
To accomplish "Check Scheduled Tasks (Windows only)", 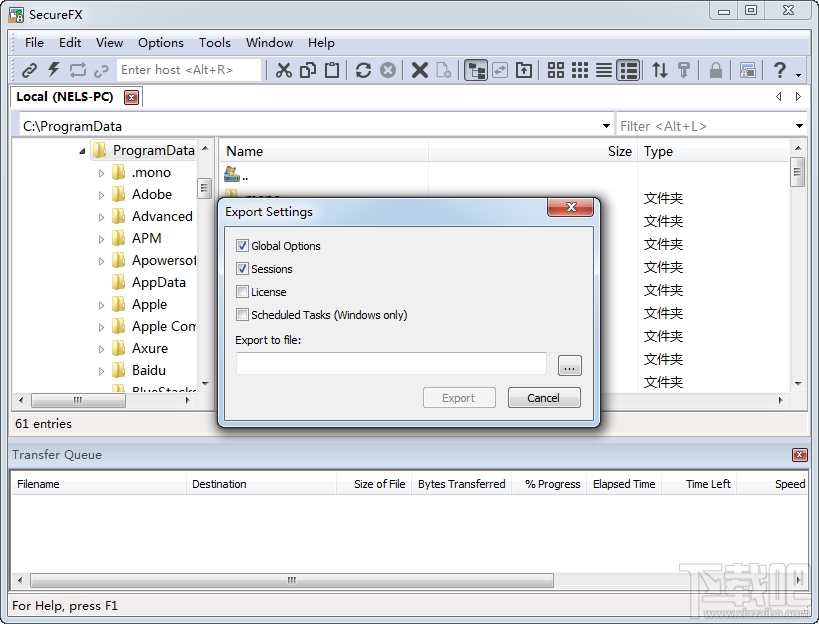I will [x=242, y=315].
